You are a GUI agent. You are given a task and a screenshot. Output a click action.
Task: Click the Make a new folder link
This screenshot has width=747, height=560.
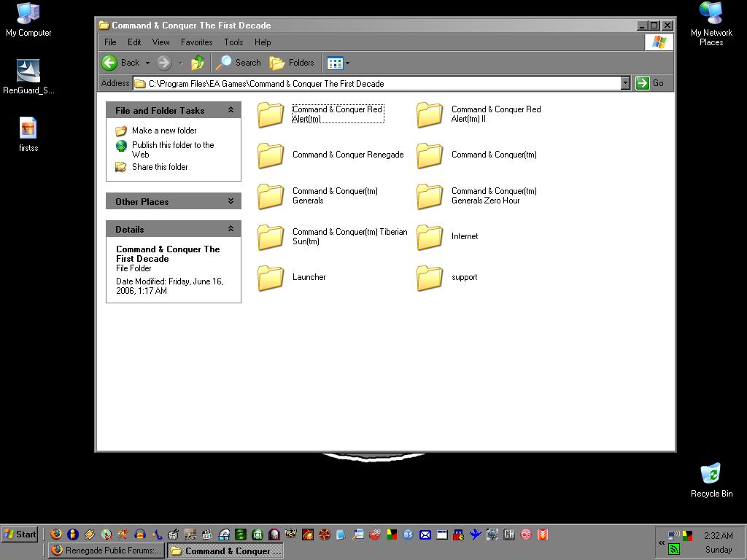(x=164, y=131)
